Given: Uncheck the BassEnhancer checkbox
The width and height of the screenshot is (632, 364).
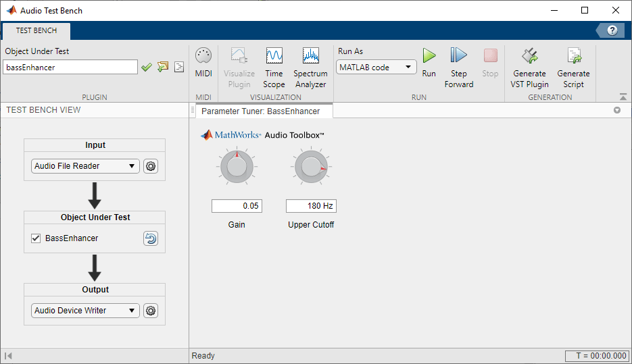Looking at the screenshot, I should coord(36,238).
